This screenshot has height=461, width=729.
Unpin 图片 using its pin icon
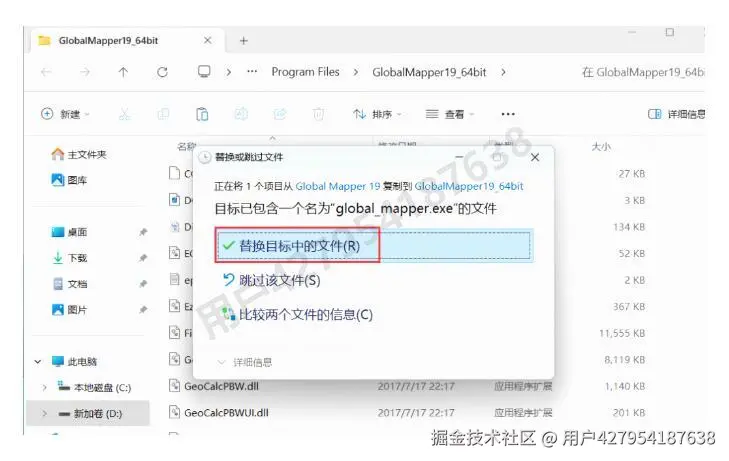[143, 310]
